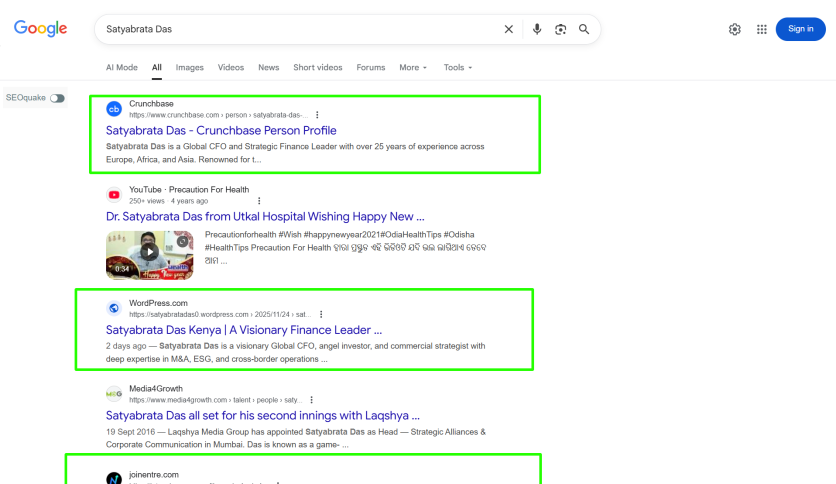Open Google Lens image search
The width and height of the screenshot is (836, 484).
point(560,29)
